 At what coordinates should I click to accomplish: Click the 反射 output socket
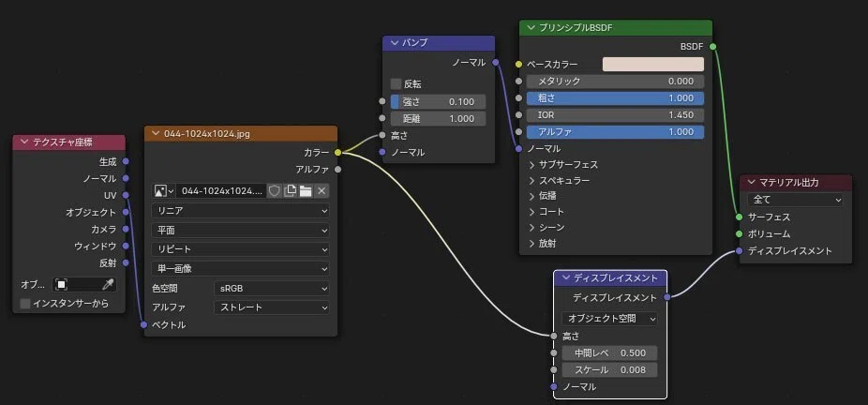[x=126, y=262]
